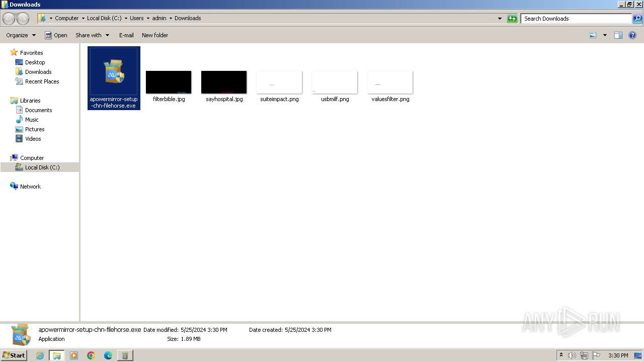Open Action Center flag icon
Viewport: 644px width, 362px height.
point(596,355)
